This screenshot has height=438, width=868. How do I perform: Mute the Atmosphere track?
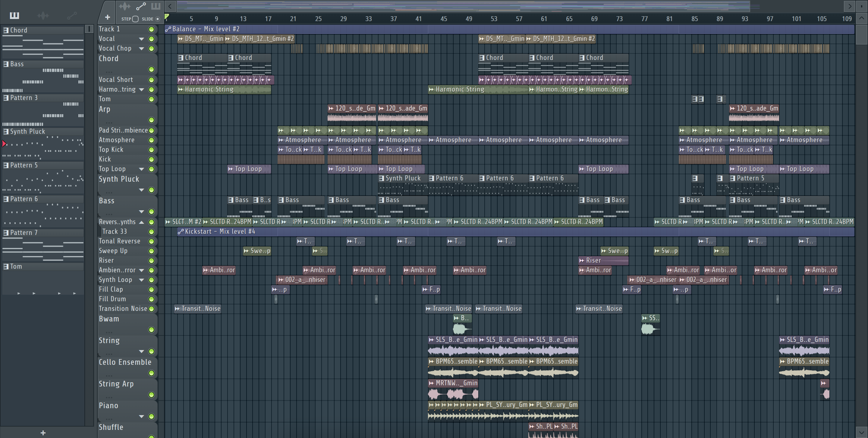[x=151, y=140]
